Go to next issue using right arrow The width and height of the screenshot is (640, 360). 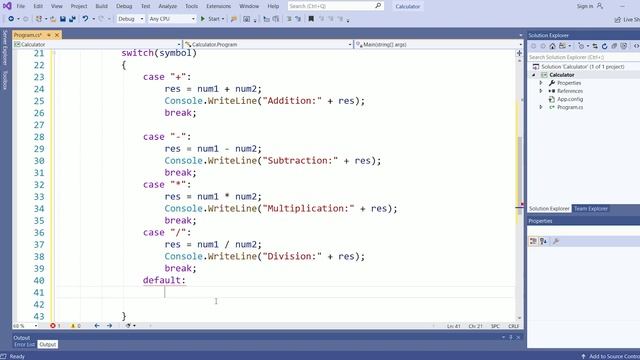click(x=109, y=326)
